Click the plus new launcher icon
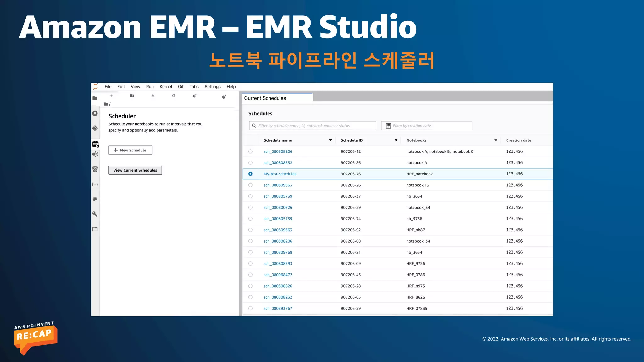The width and height of the screenshot is (644, 362). [x=111, y=96]
